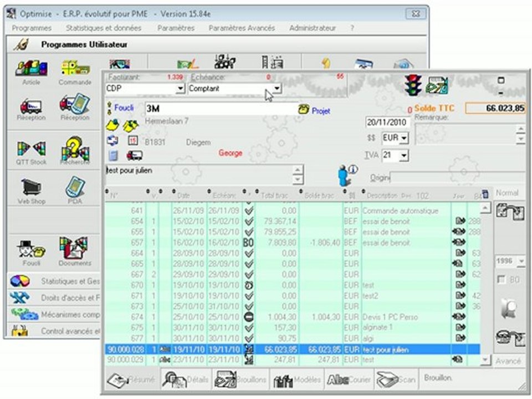Click the table scrollbar up arrow
The image size is (532, 399).
[485, 207]
